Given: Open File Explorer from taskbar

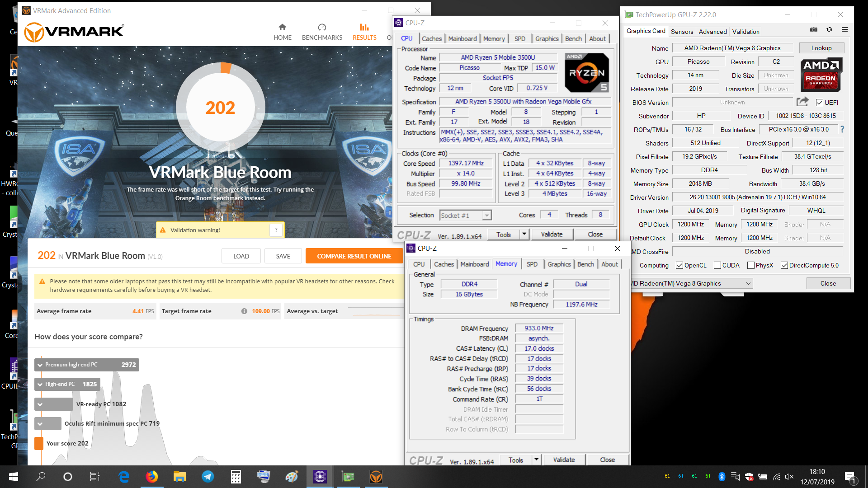Looking at the screenshot, I should click(x=179, y=477).
